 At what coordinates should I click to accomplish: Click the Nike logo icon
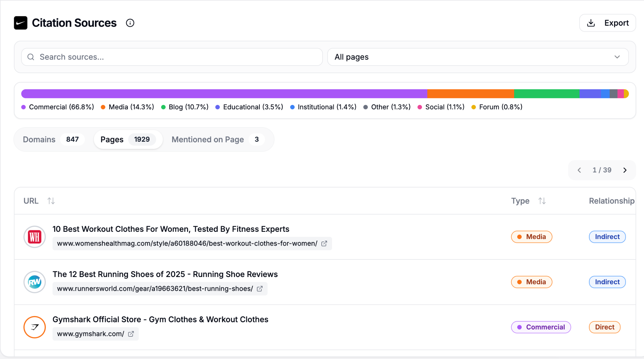21,23
